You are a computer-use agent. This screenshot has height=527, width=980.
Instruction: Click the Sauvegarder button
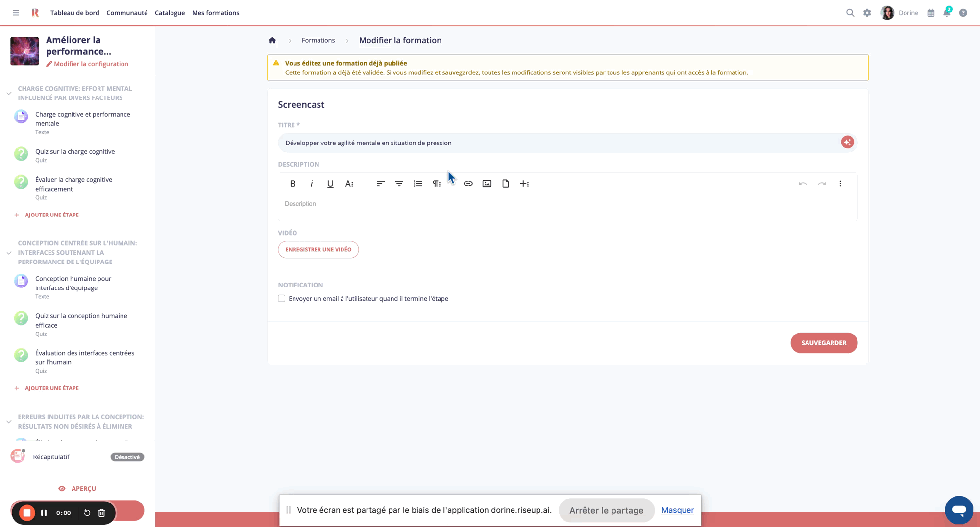click(x=824, y=343)
